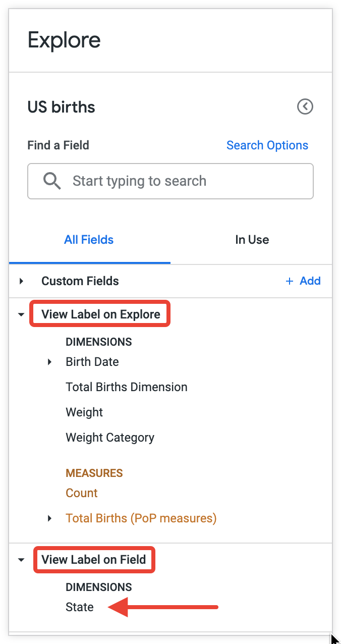Viewport: 341px width, 644px height.
Task: Click the View Label on Explore heading
Action: [x=101, y=314]
